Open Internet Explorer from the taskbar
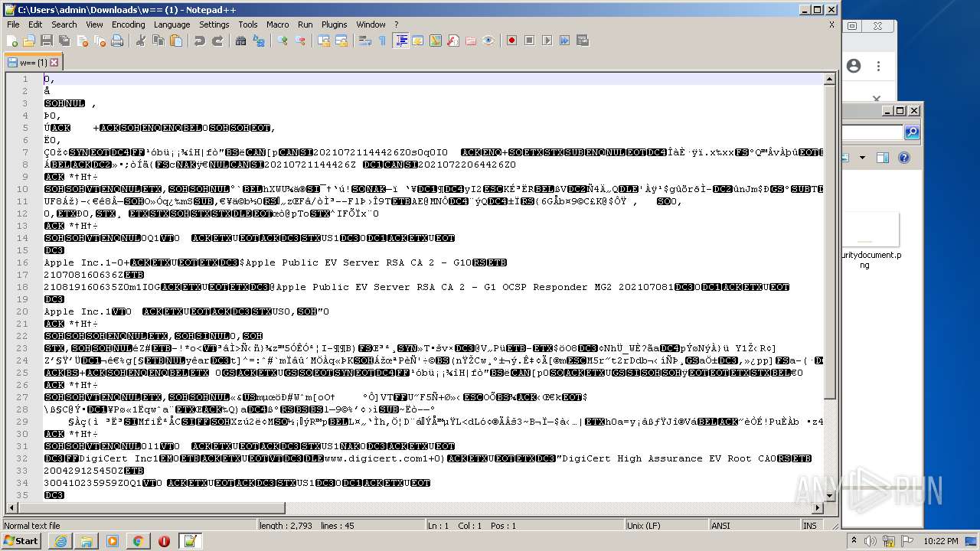This screenshot has width=980, height=551. (x=60, y=541)
